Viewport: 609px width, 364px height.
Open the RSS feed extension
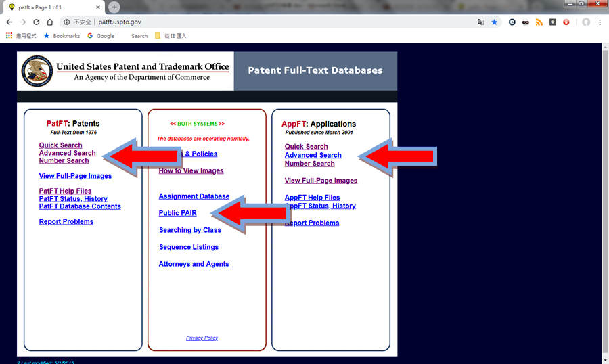[539, 22]
